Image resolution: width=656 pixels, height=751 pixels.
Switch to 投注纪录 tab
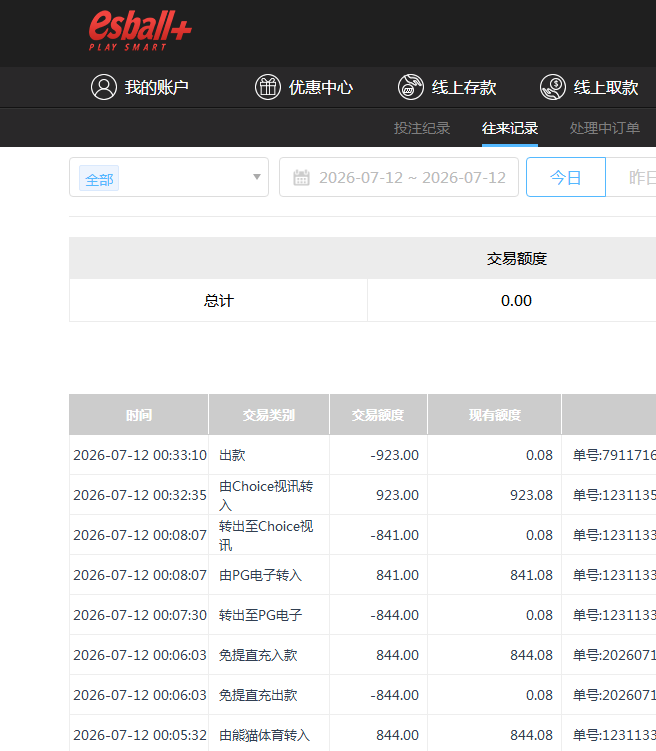422,128
